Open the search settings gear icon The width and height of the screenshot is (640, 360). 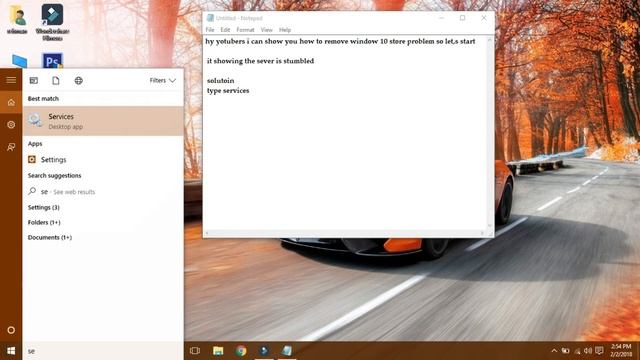coord(11,124)
